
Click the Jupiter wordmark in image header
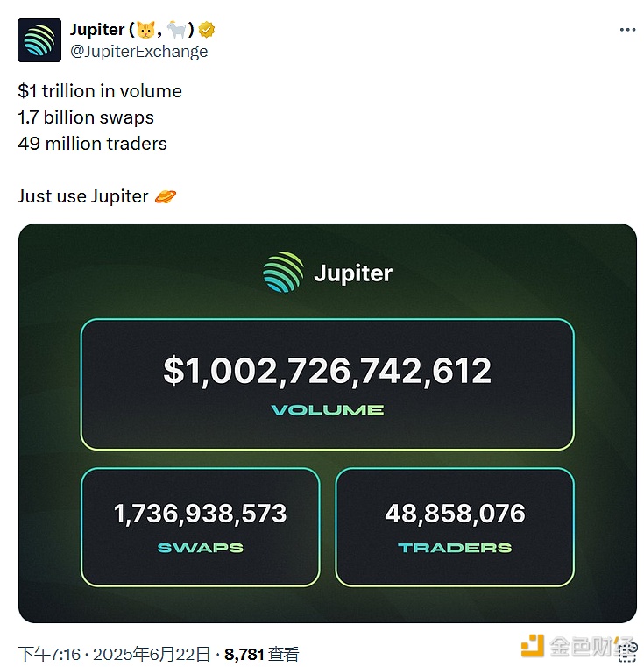(x=353, y=273)
